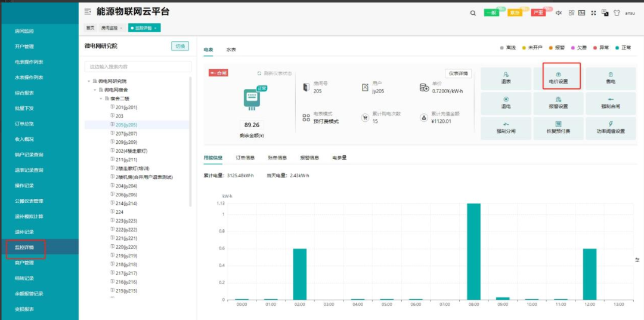Click the 仪表详情 button
644x320 pixels.
459,73
